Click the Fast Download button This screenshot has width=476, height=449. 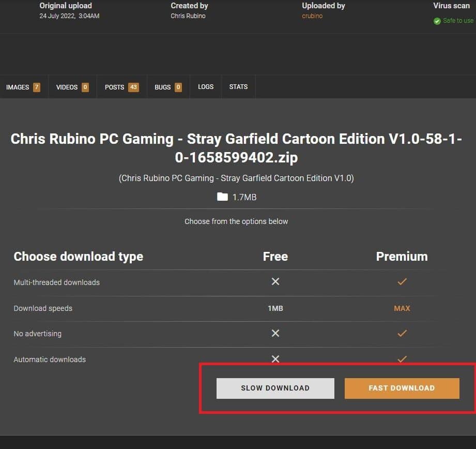(x=402, y=388)
